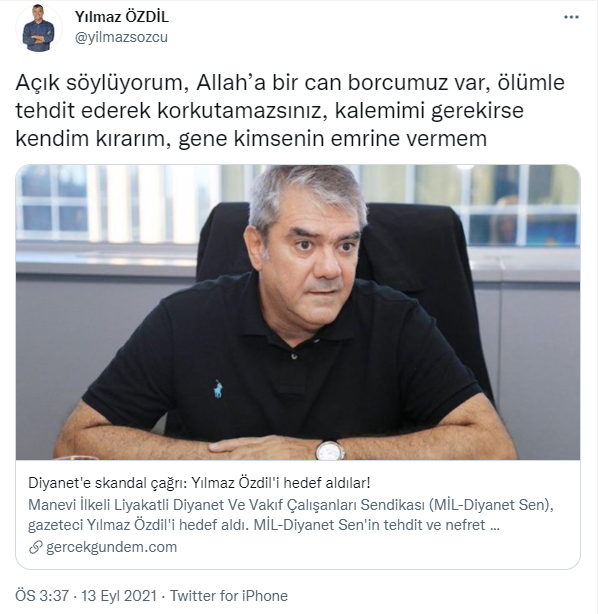
Task: Click the timestamp ÖS 3:37
Action: point(42,596)
